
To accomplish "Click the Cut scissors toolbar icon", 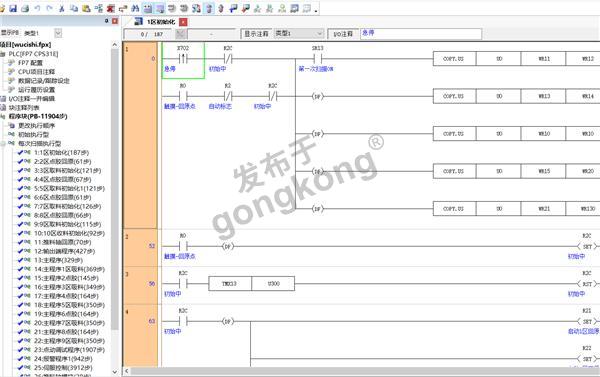I will click(x=62, y=8).
